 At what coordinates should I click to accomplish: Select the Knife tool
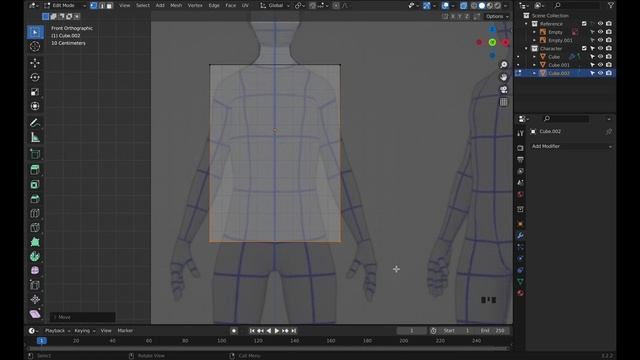[x=35, y=227]
